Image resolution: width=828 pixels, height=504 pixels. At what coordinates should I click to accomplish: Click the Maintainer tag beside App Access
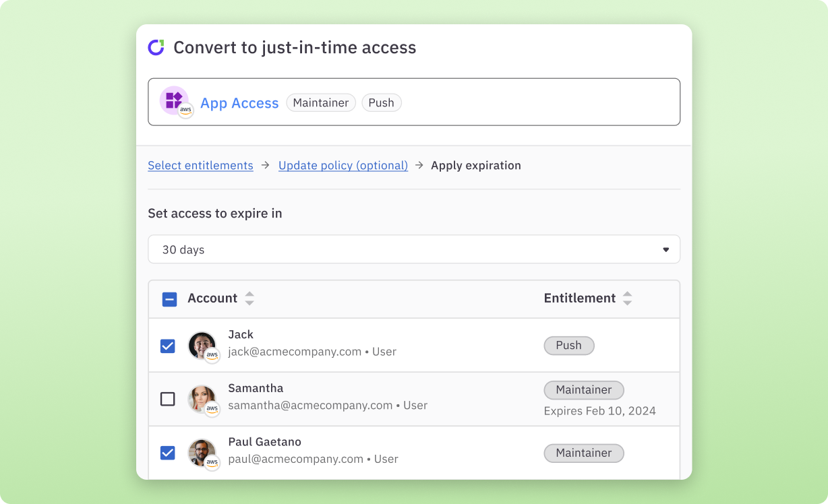321,102
